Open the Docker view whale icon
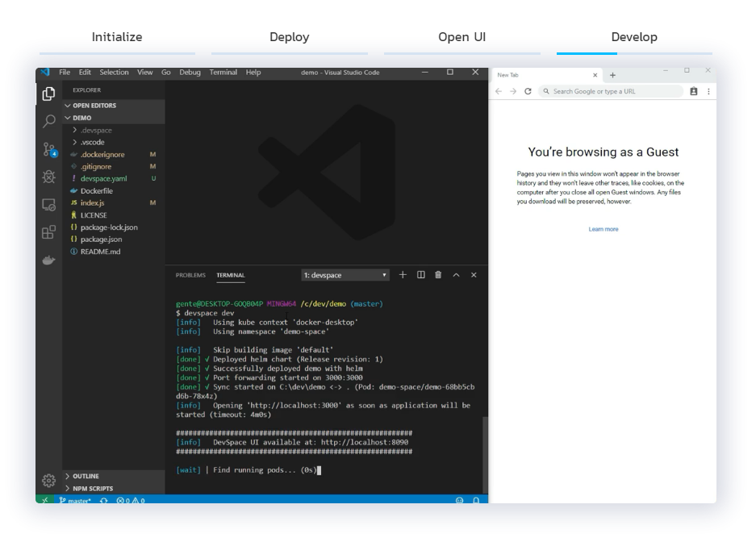 point(48,261)
